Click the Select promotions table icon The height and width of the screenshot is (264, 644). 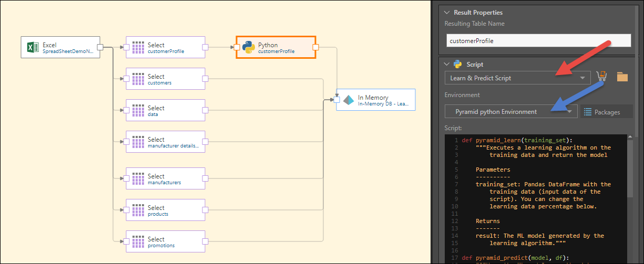pos(138,242)
